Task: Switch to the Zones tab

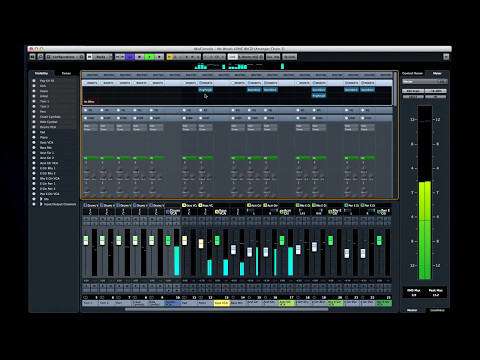Action: [66, 73]
